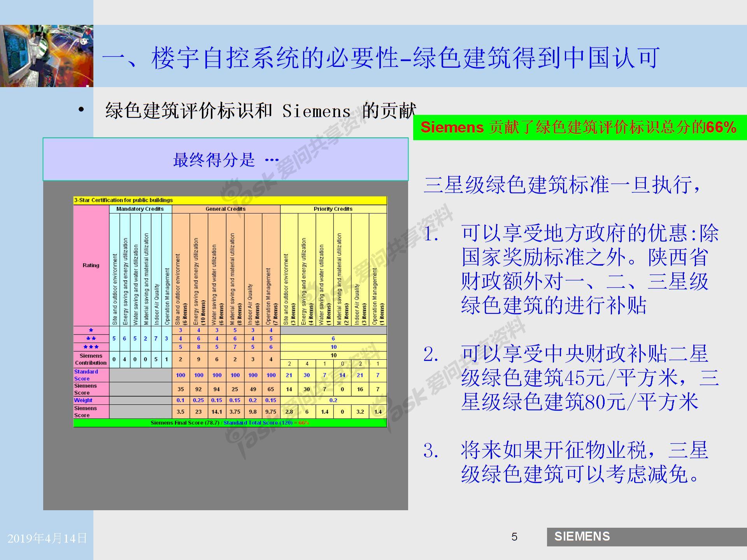This screenshot has width=747, height=560.
Task: Click the pink Rating header cell
Action: tap(91, 266)
